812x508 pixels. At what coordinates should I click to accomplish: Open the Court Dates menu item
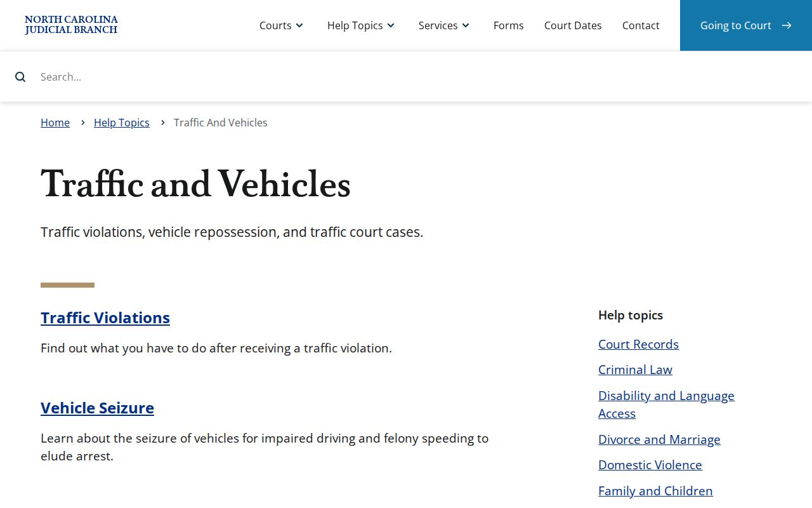pyautogui.click(x=573, y=25)
